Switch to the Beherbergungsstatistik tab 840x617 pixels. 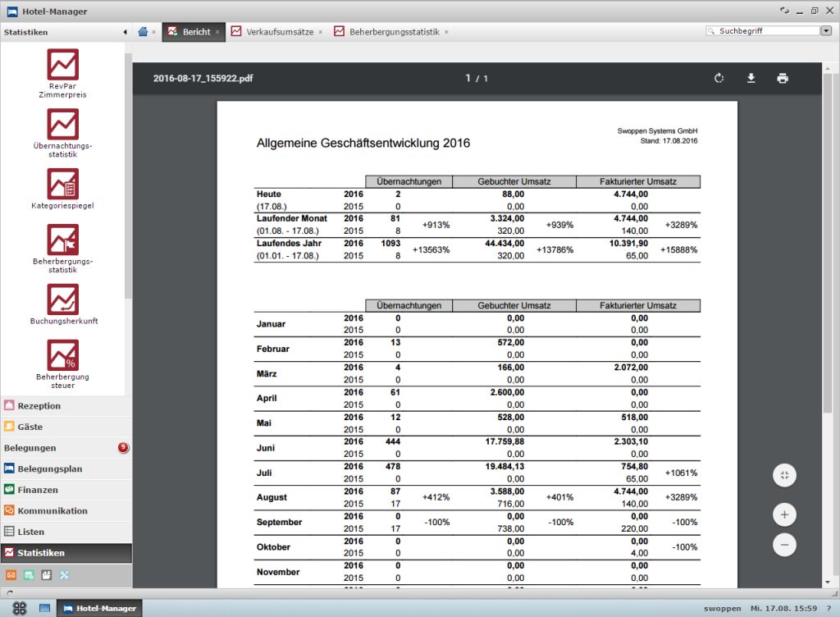[394, 32]
